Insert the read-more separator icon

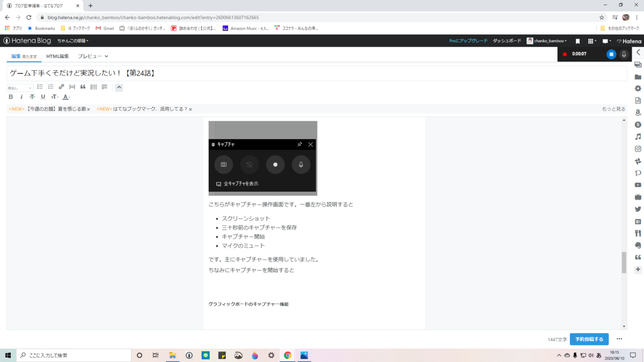(72, 87)
